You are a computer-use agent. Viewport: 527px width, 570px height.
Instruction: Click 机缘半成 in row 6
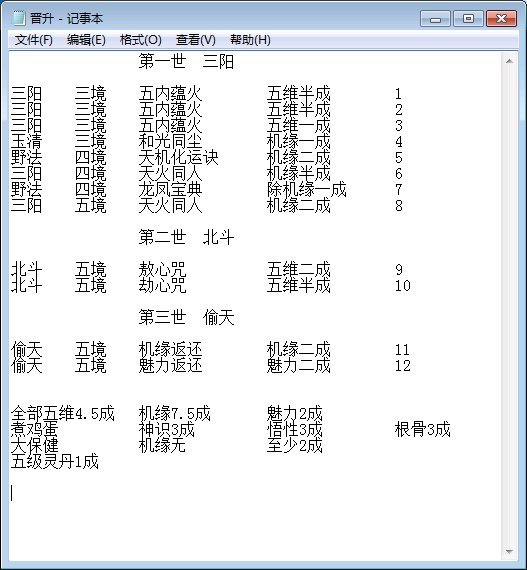pos(298,173)
